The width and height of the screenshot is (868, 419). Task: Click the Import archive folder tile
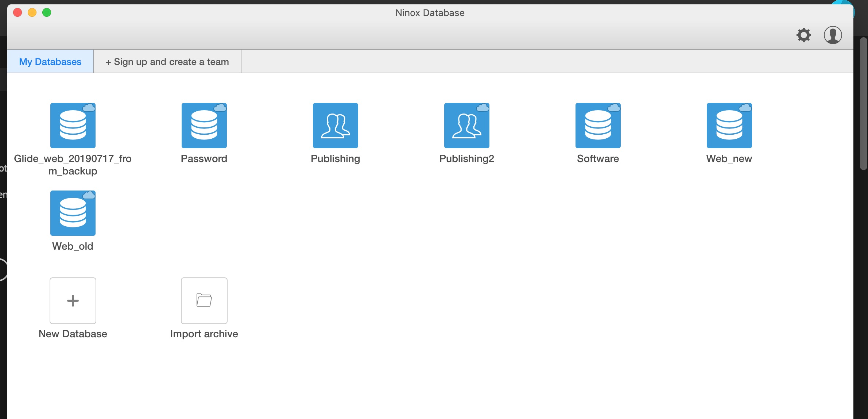204,301
